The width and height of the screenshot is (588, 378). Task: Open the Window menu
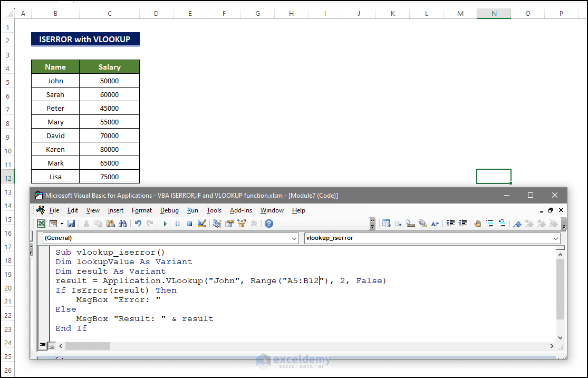(272, 210)
